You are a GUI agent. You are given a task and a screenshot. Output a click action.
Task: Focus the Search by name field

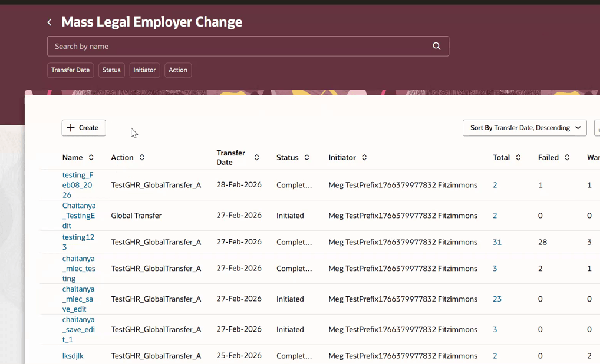point(248,46)
